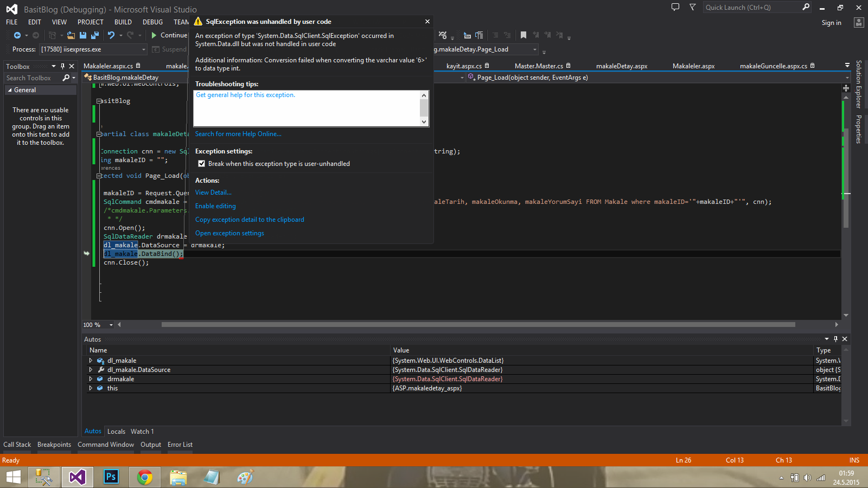
Task: Click the Save All icon
Action: tap(95, 35)
